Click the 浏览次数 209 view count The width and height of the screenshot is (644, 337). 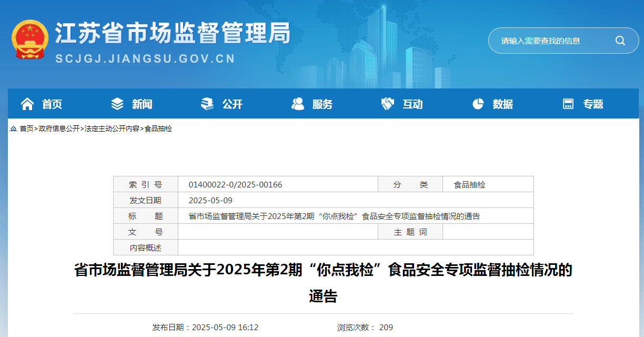(x=365, y=328)
